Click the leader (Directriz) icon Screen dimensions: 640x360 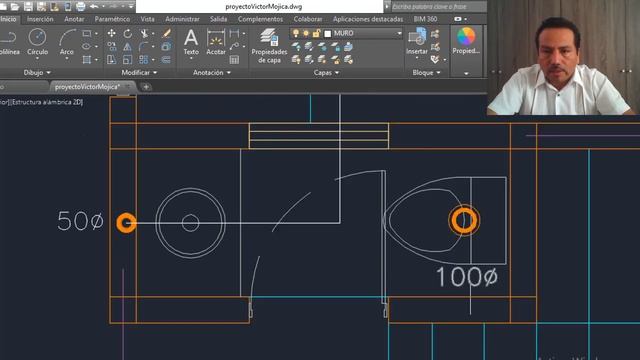(x=234, y=47)
